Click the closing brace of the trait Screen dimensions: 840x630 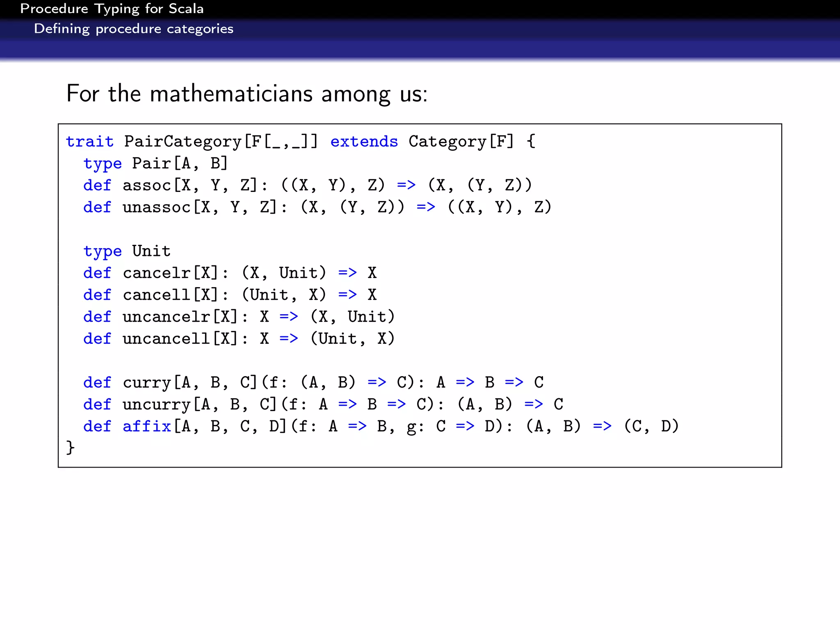70,447
